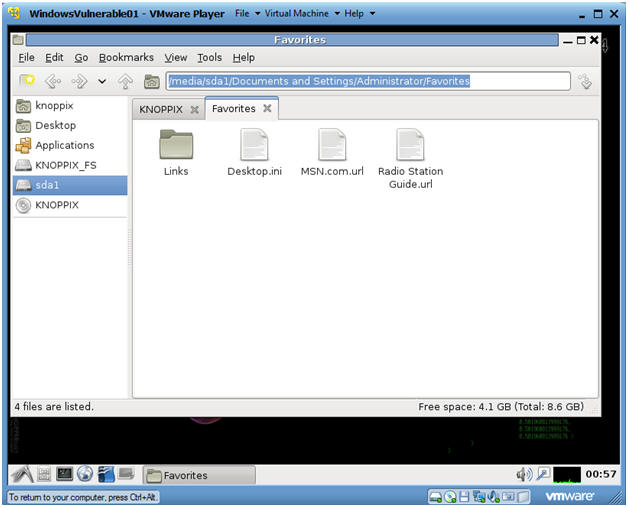
Task: Minimize the Favorites file manager window
Action: [x=568, y=41]
